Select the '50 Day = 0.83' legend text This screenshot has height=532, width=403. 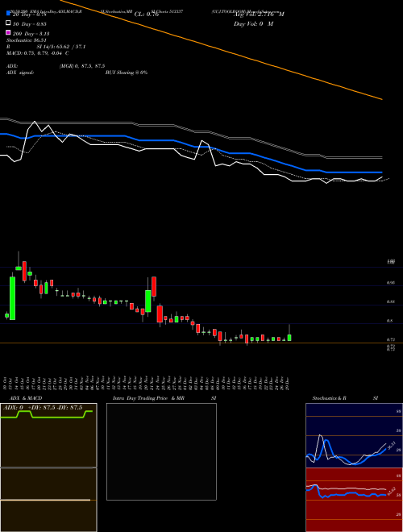pyautogui.click(x=30, y=23)
